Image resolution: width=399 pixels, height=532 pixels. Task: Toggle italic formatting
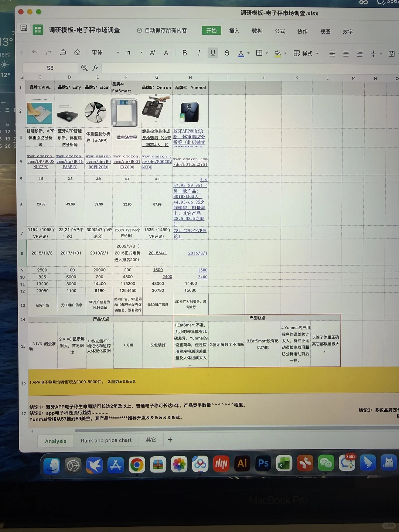[x=199, y=53]
